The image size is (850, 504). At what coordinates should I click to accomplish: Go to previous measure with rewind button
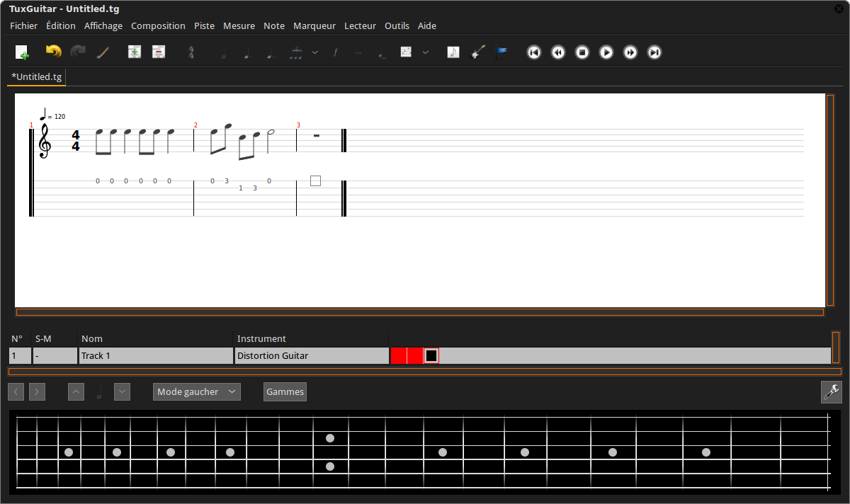[558, 52]
